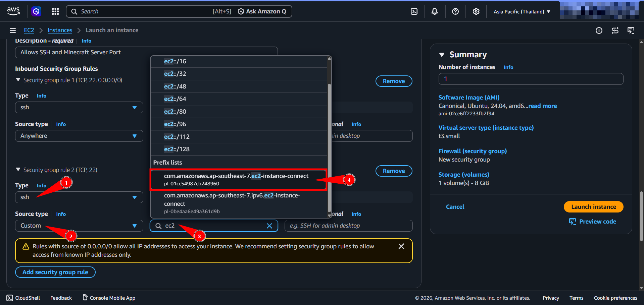Select ec2::/96 option
The height and width of the screenshot is (305, 644).
click(239, 124)
